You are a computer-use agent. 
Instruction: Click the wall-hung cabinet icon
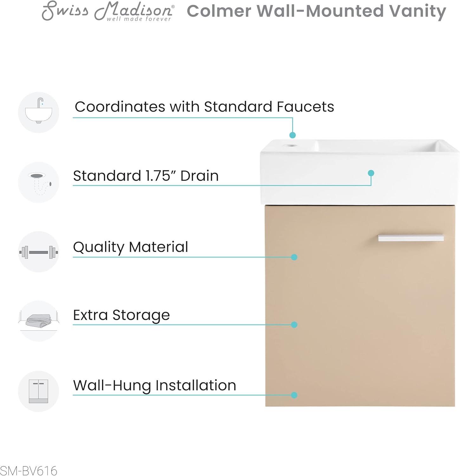(39, 391)
